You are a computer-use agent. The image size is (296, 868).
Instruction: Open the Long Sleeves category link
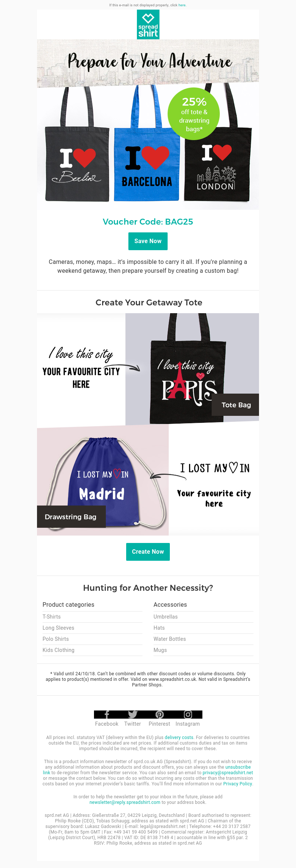coord(58,628)
